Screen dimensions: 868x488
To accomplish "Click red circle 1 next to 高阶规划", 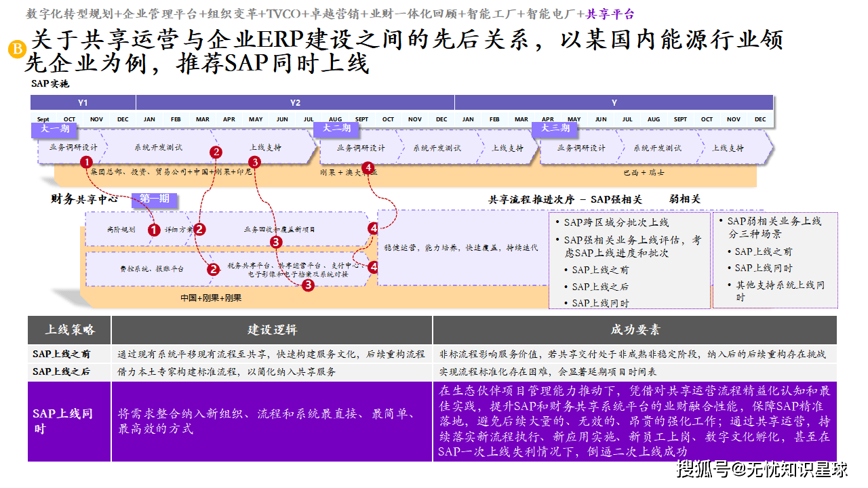I will pyautogui.click(x=154, y=230).
